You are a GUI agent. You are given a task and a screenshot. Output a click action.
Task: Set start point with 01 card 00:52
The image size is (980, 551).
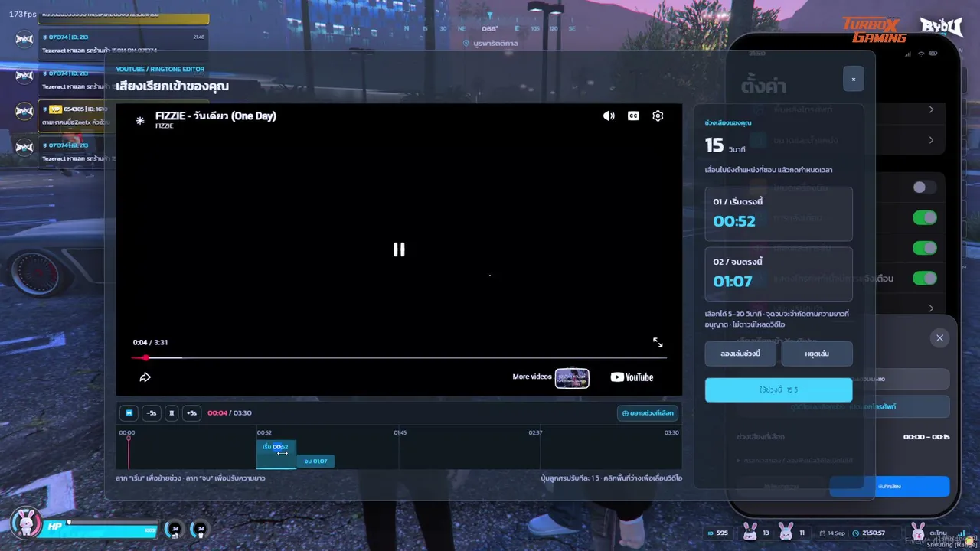[779, 214]
